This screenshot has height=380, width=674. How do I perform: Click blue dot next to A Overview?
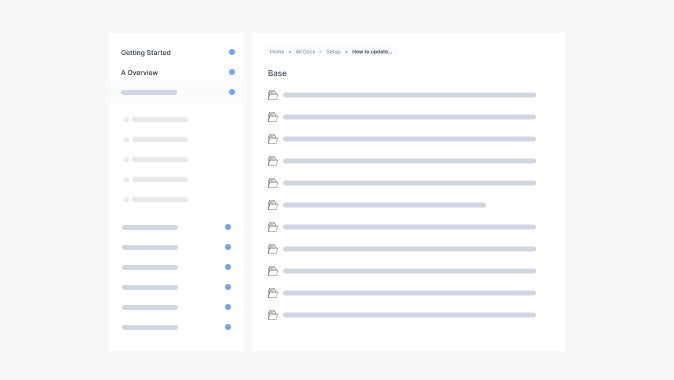(x=232, y=72)
